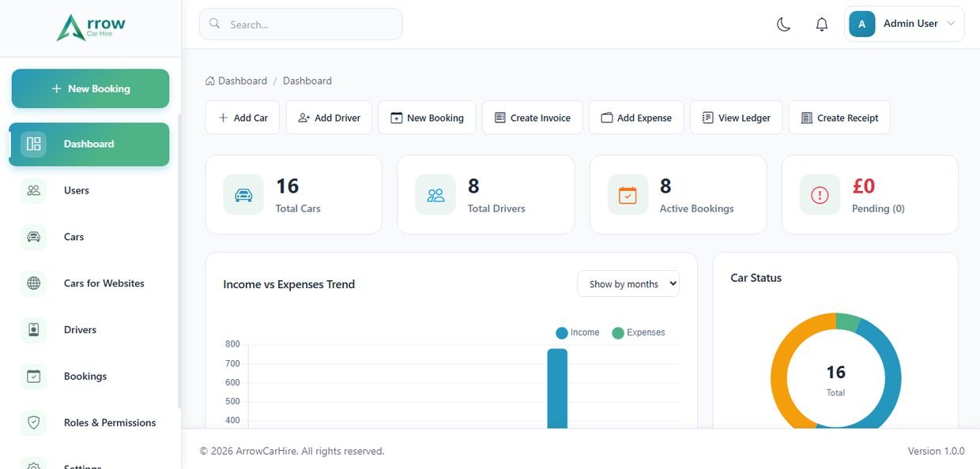Open Cars in the sidebar
980x469 pixels.
tap(89, 237)
